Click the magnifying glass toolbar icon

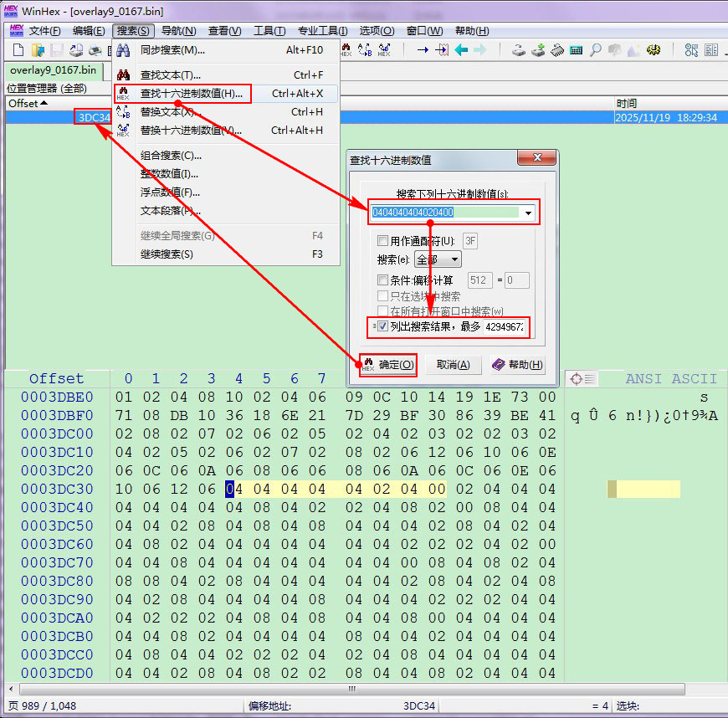[x=596, y=50]
